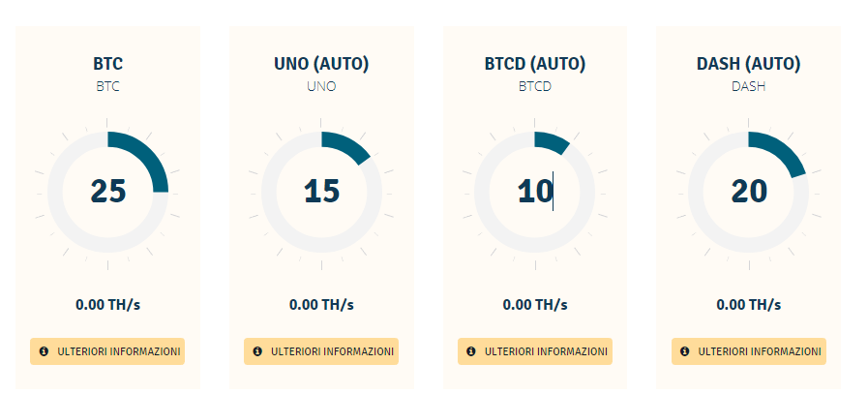Click the BTC card title

point(108,65)
